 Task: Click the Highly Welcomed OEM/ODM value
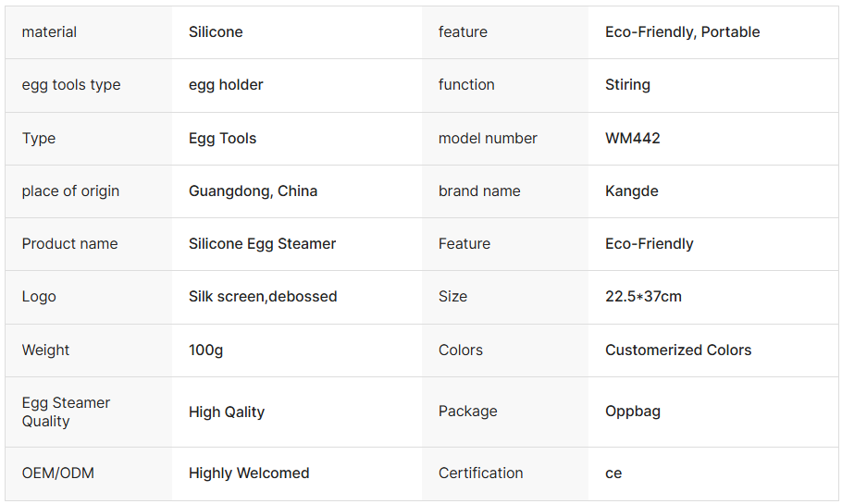249,473
